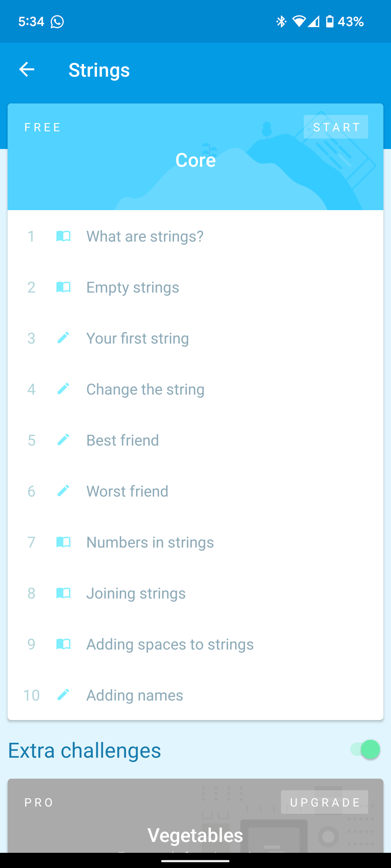
Task: Tap the book icon for What are strings?
Action: tap(63, 236)
